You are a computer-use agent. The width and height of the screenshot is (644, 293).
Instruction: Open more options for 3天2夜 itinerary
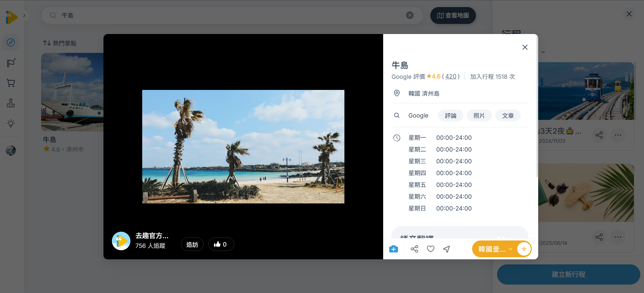[618, 135]
